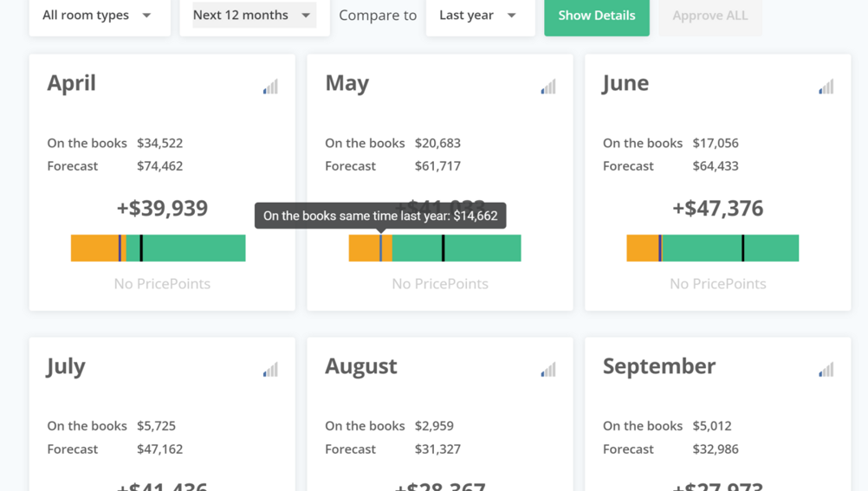Click the black forecast marker on May's bar
The width and height of the screenshot is (868, 491).
443,249
